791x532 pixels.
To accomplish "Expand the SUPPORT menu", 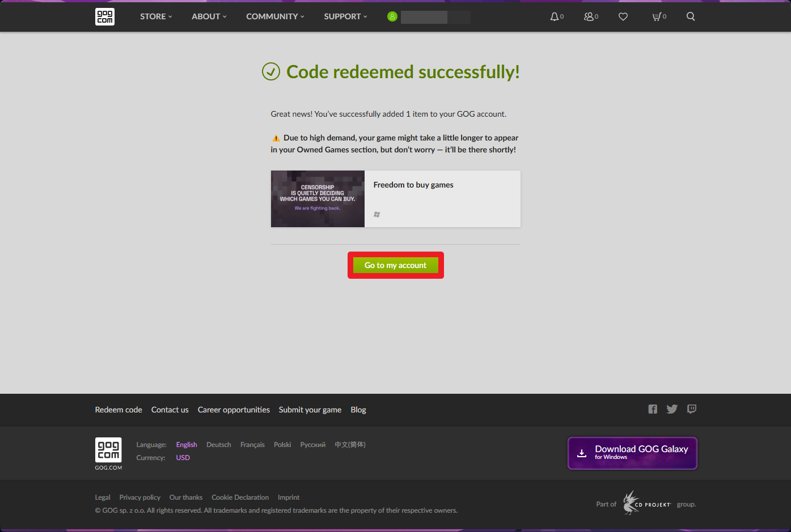I will click(x=345, y=16).
